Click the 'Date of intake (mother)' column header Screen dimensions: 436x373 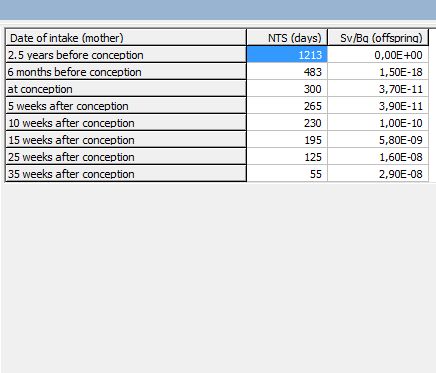click(126, 37)
